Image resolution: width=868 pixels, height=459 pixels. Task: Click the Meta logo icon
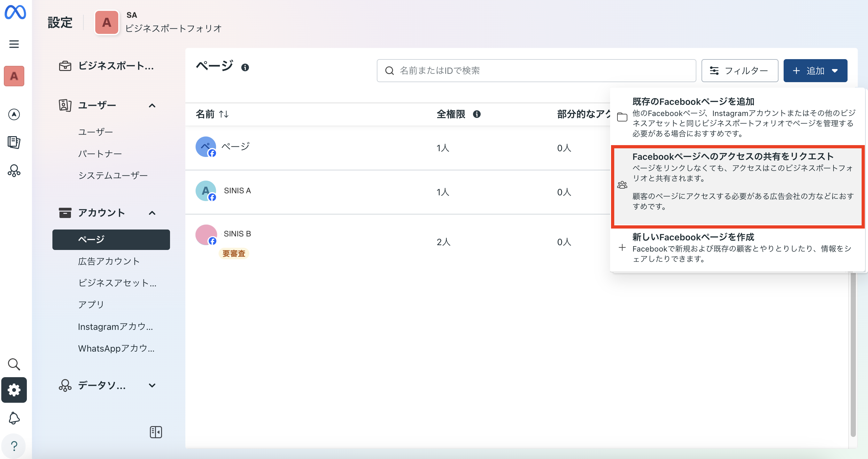click(x=15, y=12)
